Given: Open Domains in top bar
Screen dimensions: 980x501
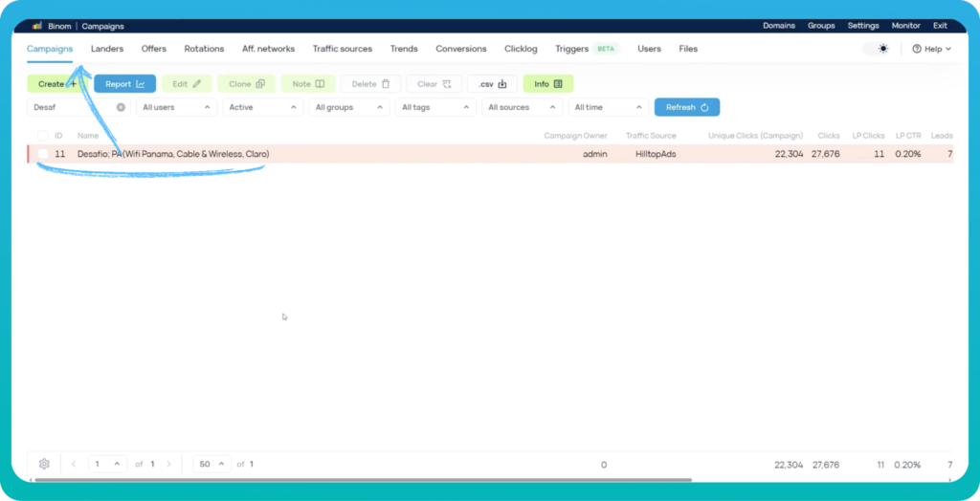Looking at the screenshot, I should [x=779, y=26].
